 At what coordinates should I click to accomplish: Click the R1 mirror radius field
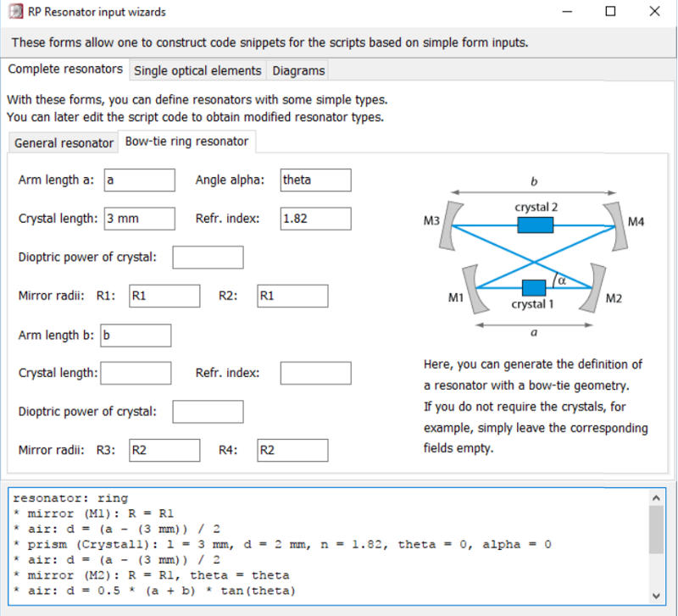click(x=164, y=296)
